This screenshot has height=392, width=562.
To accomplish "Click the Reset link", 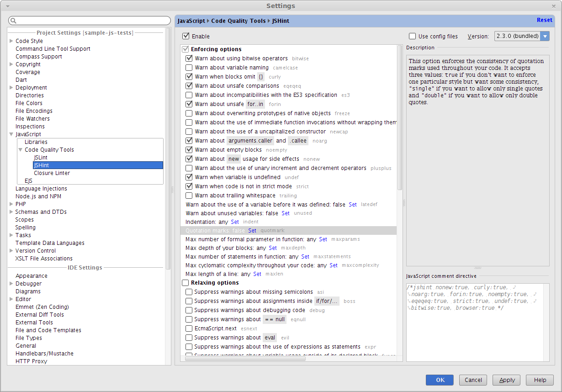I will pyautogui.click(x=545, y=20).
